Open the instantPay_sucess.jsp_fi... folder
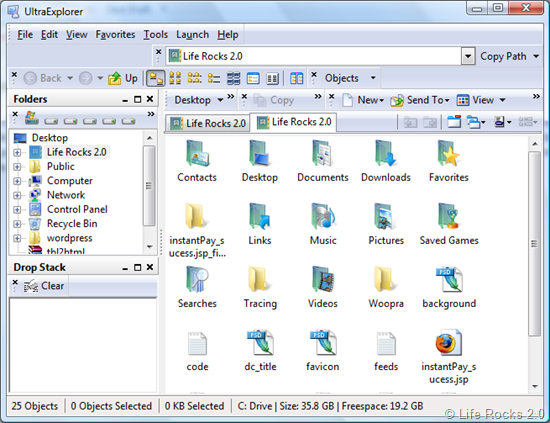 pyautogui.click(x=197, y=230)
